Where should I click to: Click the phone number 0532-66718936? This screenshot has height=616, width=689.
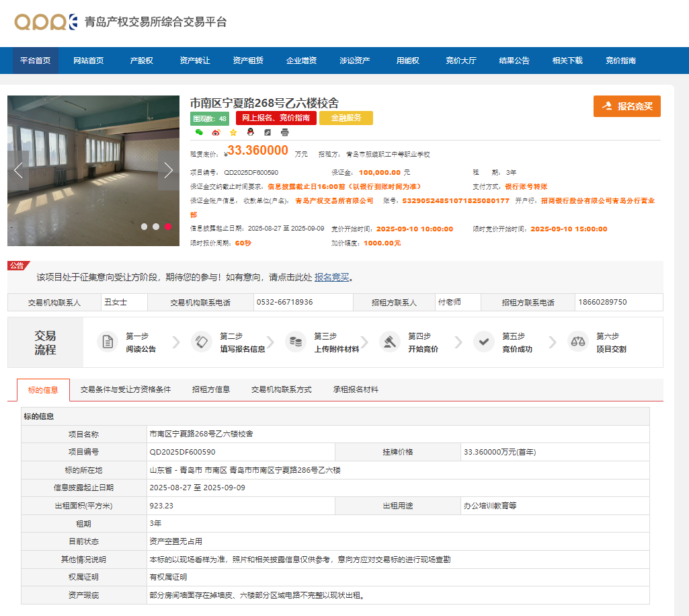point(285,302)
